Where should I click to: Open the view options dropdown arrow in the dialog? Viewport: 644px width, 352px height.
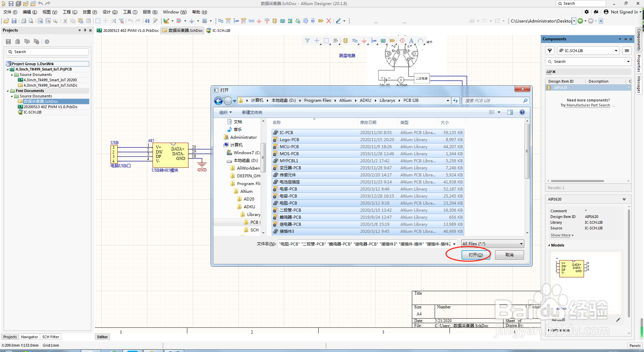499,112
